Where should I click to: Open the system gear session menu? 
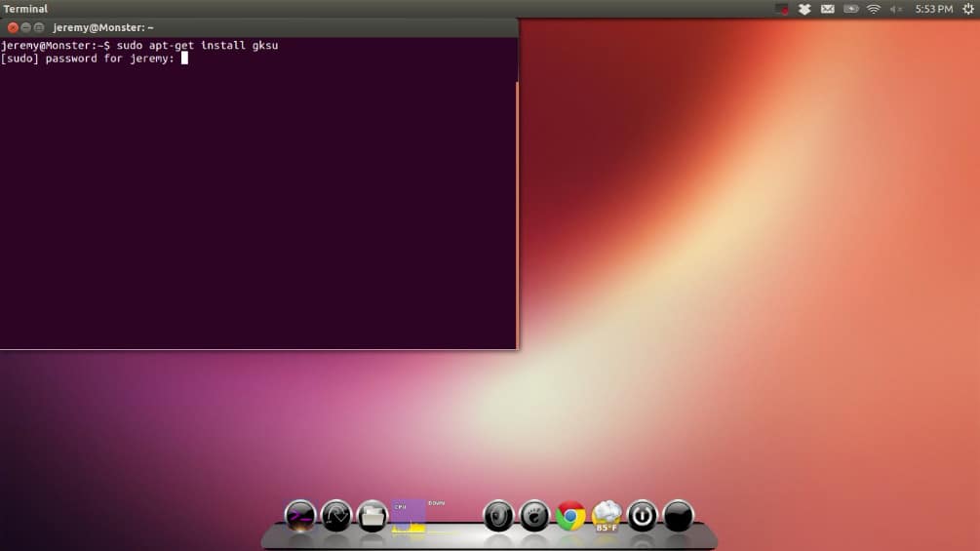tap(968, 9)
